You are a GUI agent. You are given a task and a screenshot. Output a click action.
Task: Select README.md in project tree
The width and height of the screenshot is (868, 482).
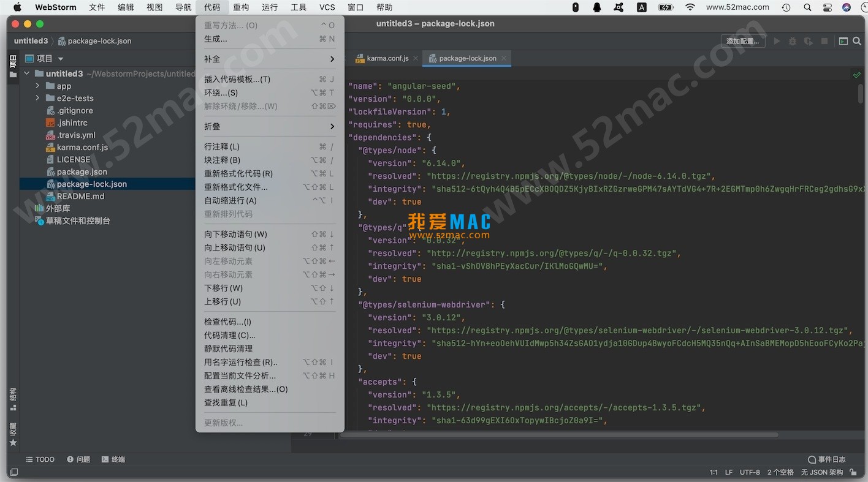tap(80, 196)
